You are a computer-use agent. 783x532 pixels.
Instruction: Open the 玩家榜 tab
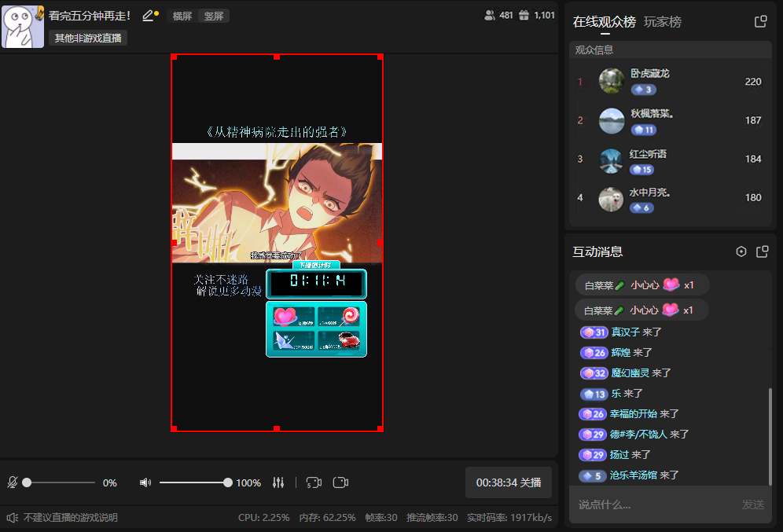663,21
